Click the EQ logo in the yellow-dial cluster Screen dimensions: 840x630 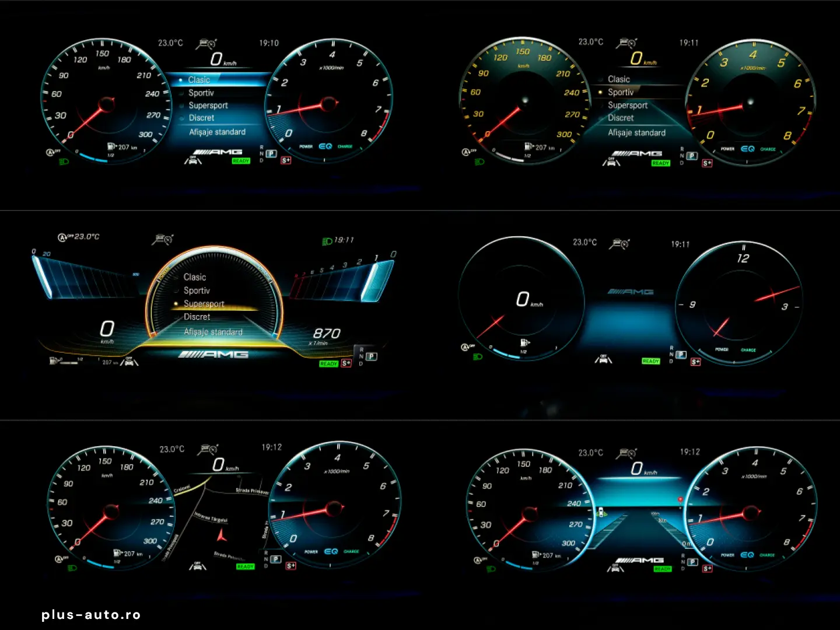[747, 149]
